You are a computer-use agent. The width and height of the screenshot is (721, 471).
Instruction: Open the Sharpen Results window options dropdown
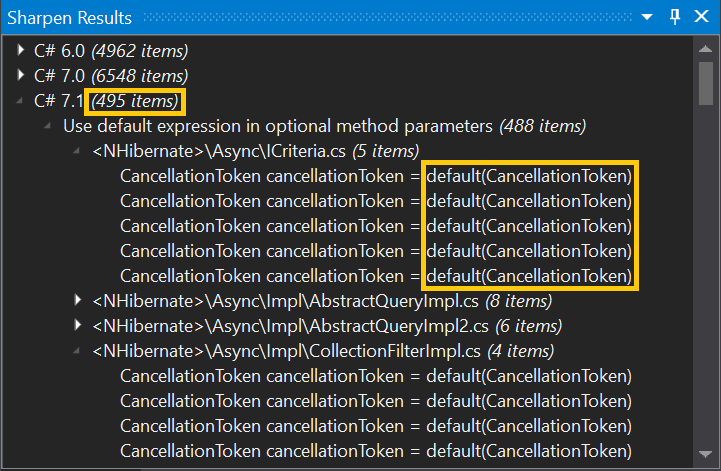pos(647,17)
